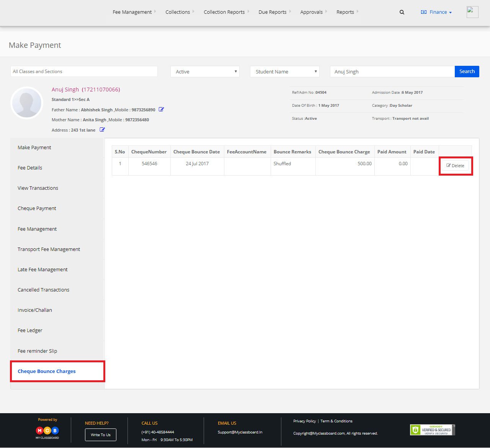Open the Term & Conditions link

(336, 421)
